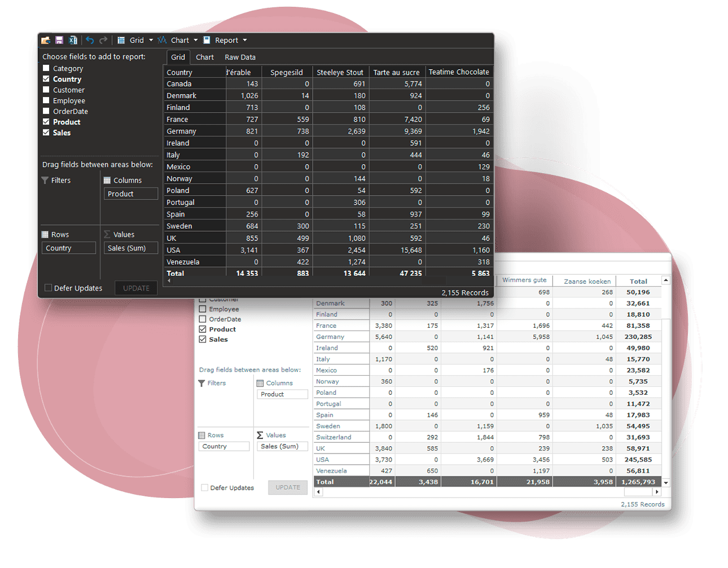The height and width of the screenshot is (568, 728).
Task: Enable Defer Updates
Action: [x=48, y=288]
